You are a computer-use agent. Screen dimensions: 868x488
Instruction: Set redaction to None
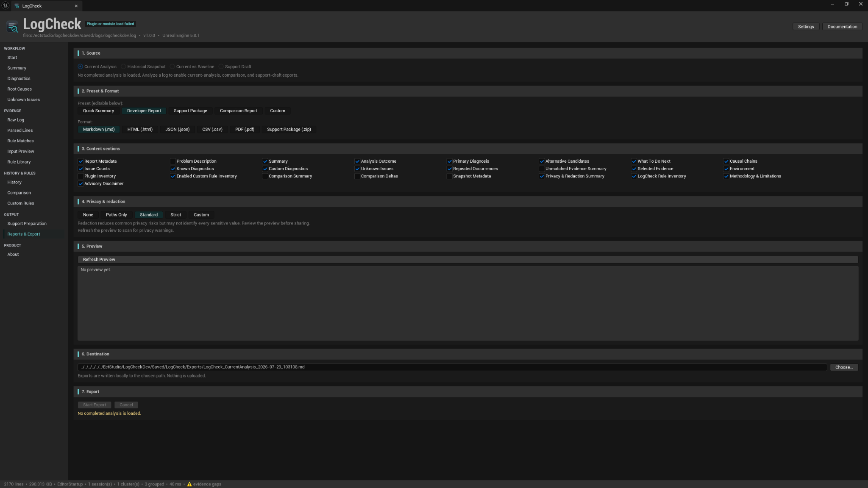pos(88,215)
